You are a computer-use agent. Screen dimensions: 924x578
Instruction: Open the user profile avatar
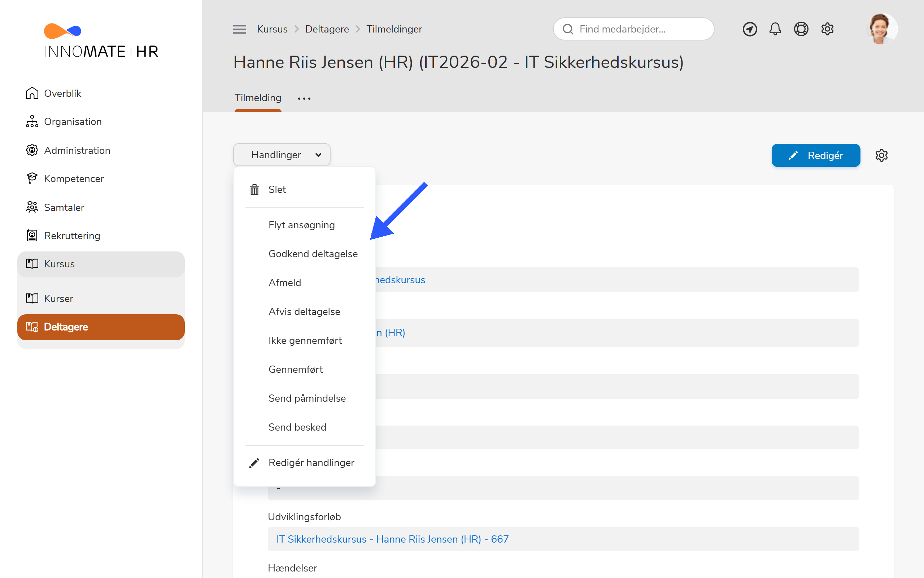(882, 29)
